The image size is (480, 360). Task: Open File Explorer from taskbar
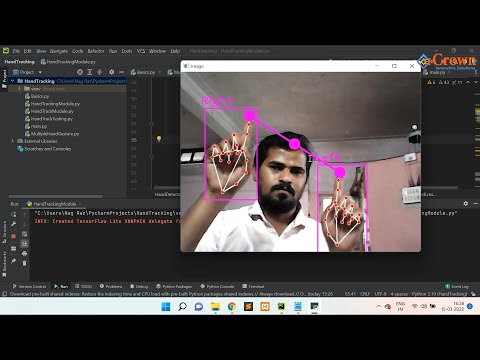click(215, 307)
